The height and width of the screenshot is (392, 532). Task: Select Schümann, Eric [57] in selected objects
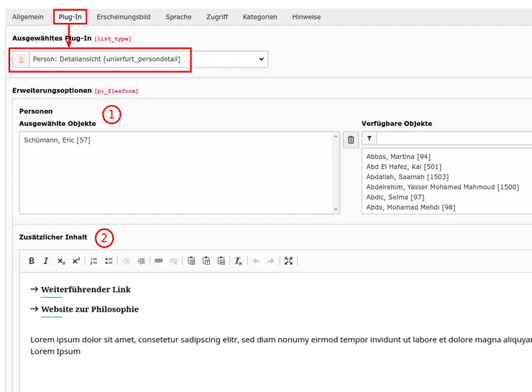[x=57, y=140]
